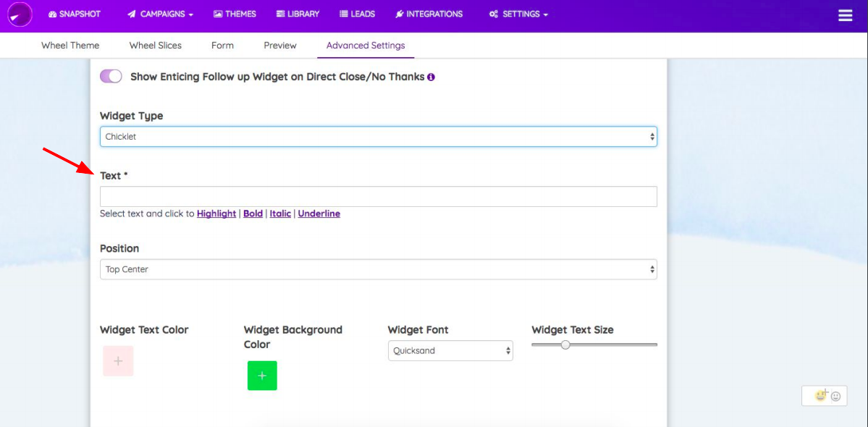This screenshot has height=427, width=868.
Task: Choose a font from Widget Font dropdown
Action: click(x=450, y=351)
